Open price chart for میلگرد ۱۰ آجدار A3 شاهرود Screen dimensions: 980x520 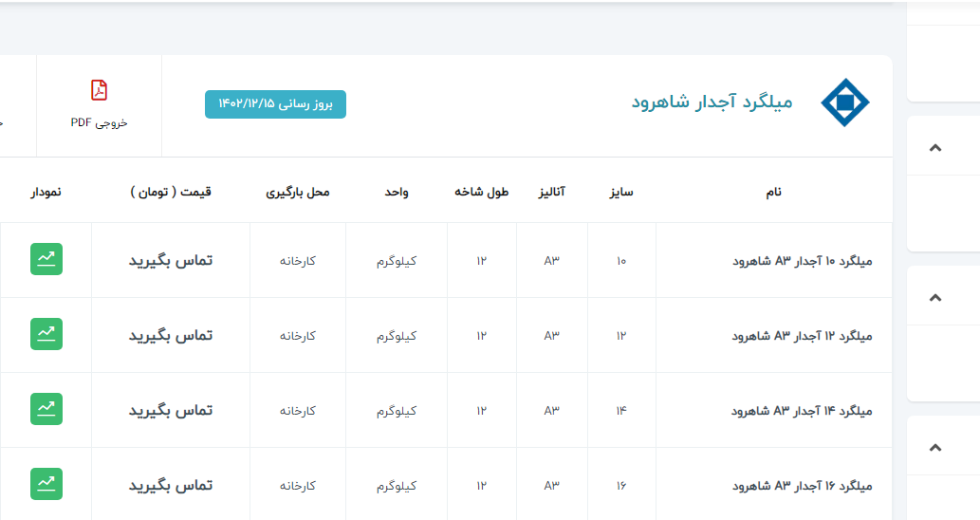click(46, 259)
